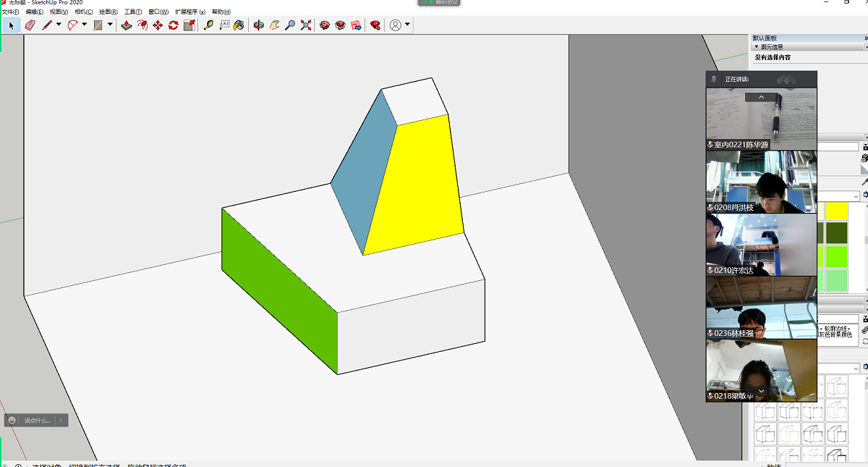Image resolution: width=868 pixels, height=467 pixels.
Task: Select the Eraser tool
Action: coord(30,25)
